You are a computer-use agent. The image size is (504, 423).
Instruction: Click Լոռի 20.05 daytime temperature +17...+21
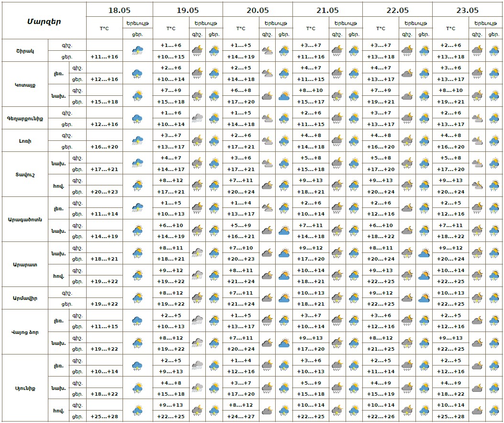[241, 147]
